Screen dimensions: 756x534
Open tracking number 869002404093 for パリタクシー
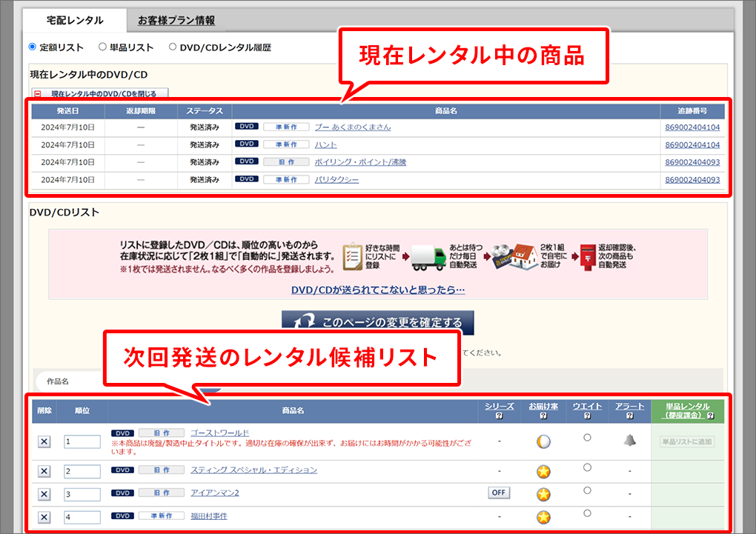point(692,180)
